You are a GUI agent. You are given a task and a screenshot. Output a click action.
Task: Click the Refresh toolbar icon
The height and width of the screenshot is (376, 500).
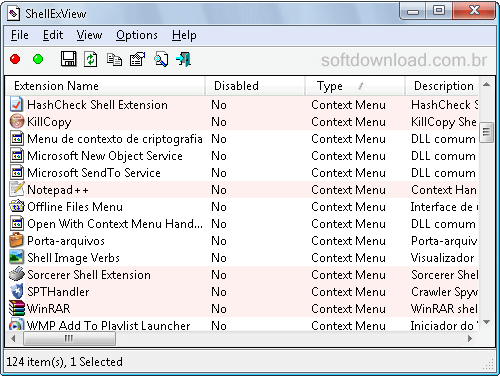click(91, 60)
